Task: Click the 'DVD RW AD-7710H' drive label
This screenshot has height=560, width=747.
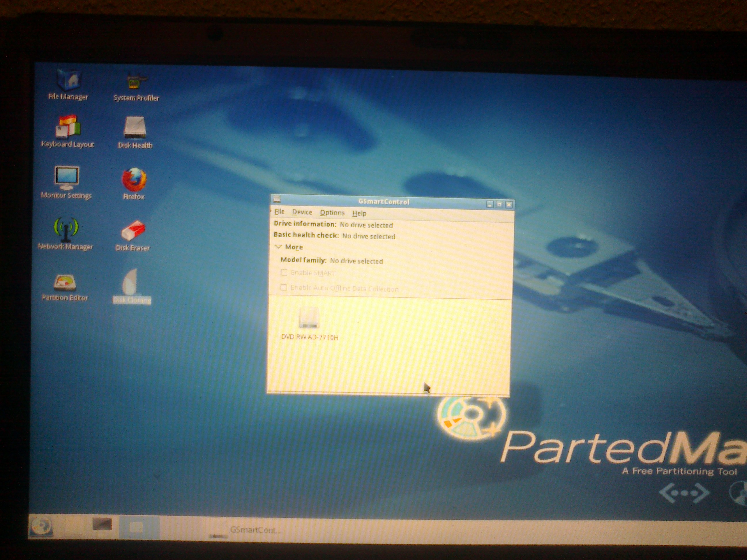Action: [310, 337]
